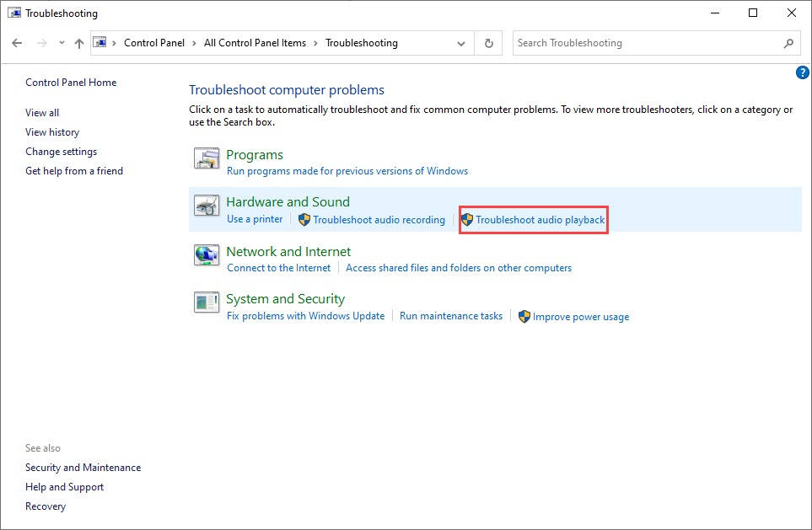Open Change settings in left pane
The height and width of the screenshot is (530, 812).
pyautogui.click(x=61, y=152)
